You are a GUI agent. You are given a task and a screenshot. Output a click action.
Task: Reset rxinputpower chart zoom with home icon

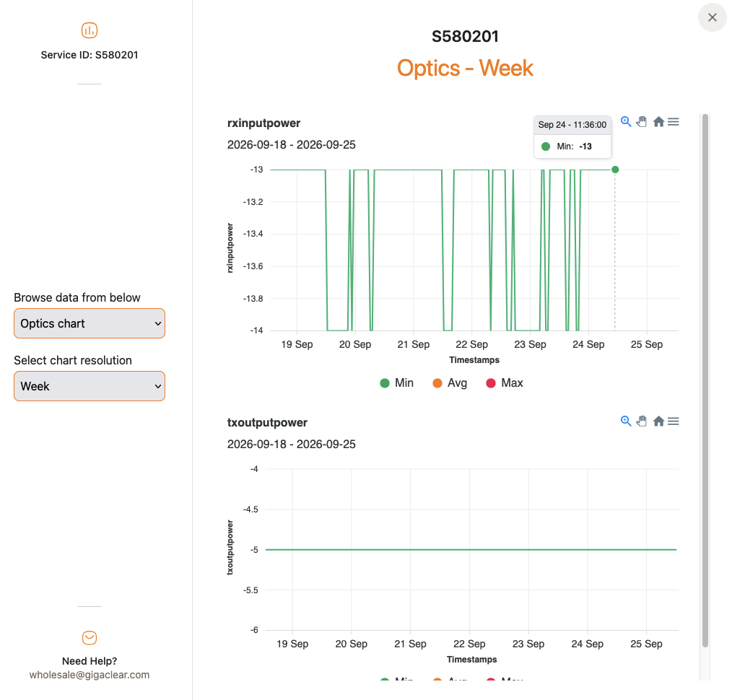658,122
